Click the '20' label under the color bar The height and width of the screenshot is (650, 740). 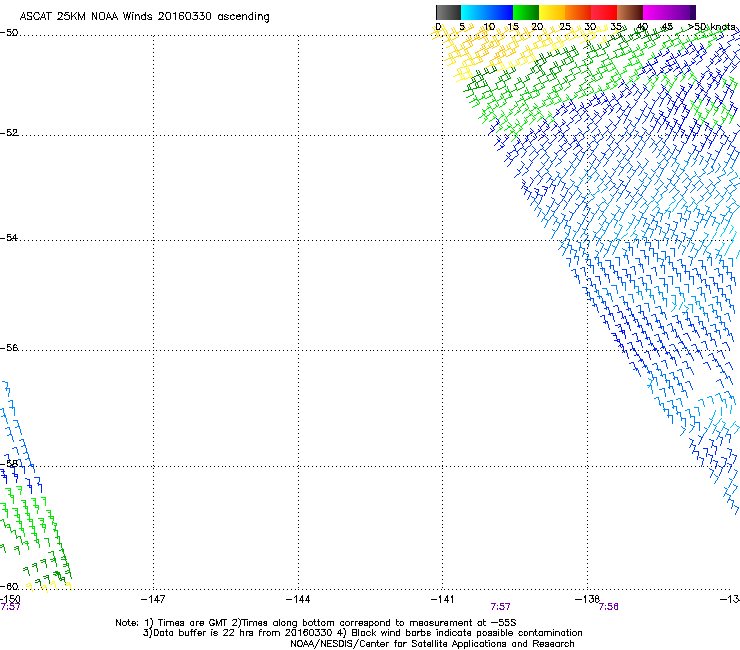tap(537, 26)
